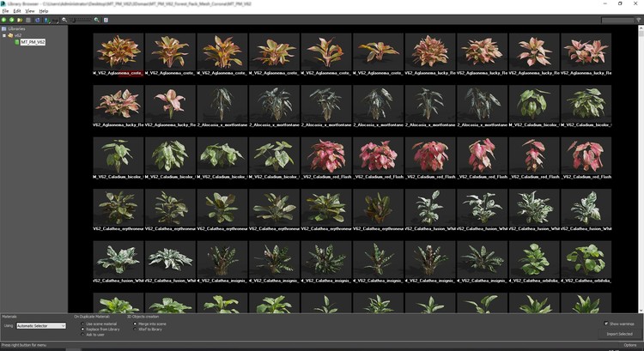Viewport: 644px width, 351px height.
Task: Select the MT_PM_V62 library item
Action: coord(33,42)
